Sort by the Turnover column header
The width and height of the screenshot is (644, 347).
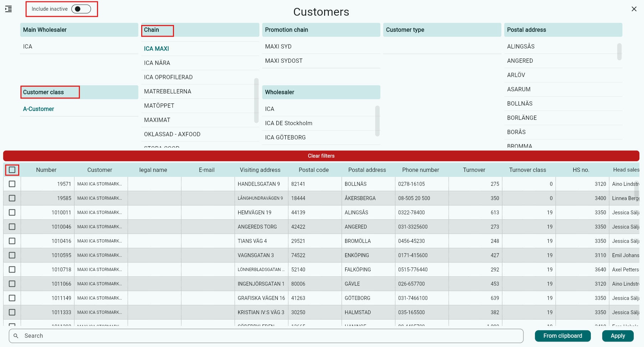(474, 170)
